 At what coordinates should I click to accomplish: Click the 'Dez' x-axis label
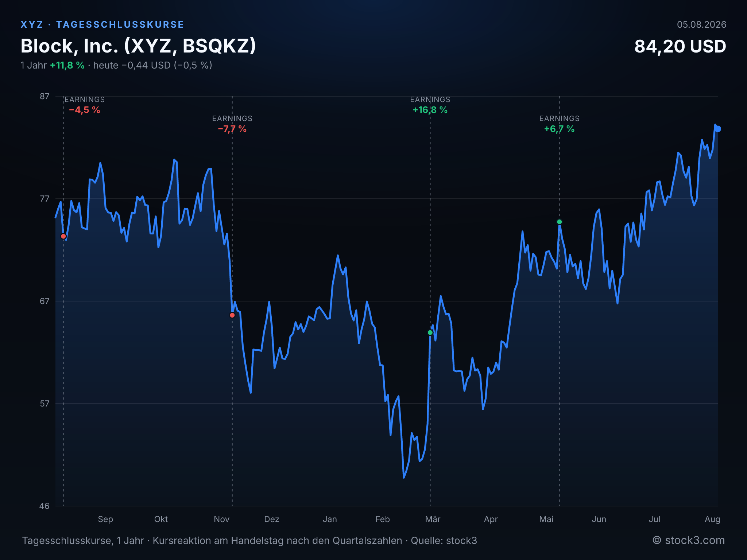272,519
